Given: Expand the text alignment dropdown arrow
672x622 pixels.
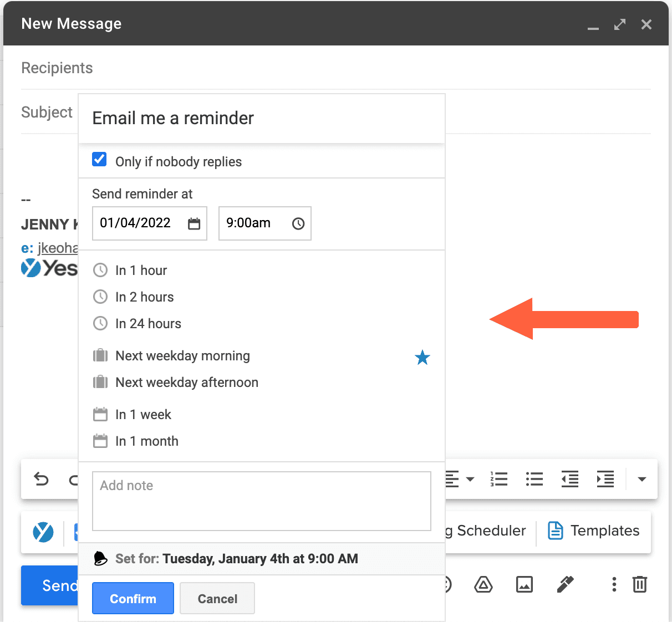Looking at the screenshot, I should tap(470, 479).
